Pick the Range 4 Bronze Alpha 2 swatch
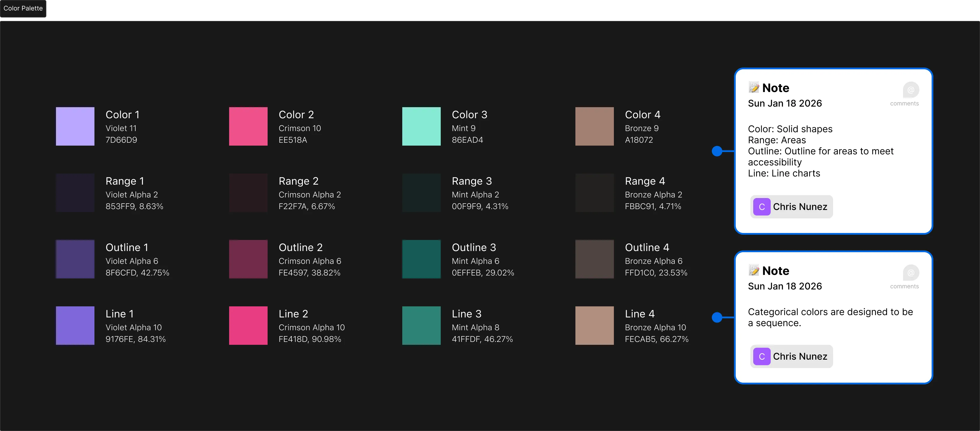 [594, 193]
